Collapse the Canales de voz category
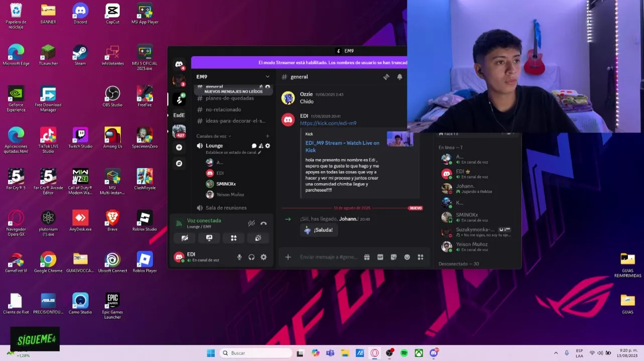Screen dimensions: 644x361 pyautogui.click(x=214, y=136)
